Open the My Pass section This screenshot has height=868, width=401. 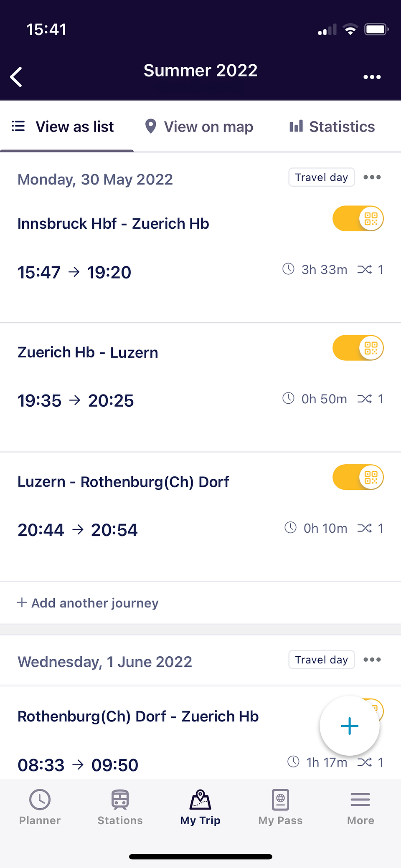click(280, 807)
